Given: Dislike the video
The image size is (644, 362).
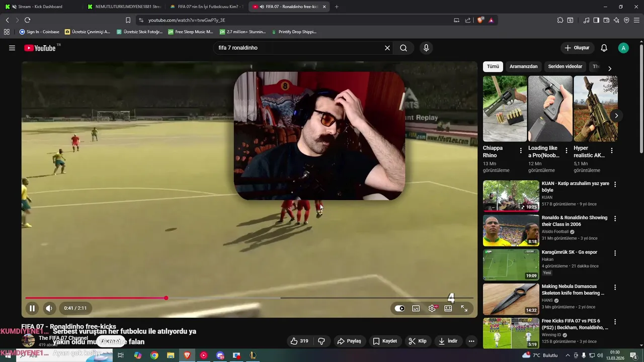Looking at the screenshot, I should point(321,341).
